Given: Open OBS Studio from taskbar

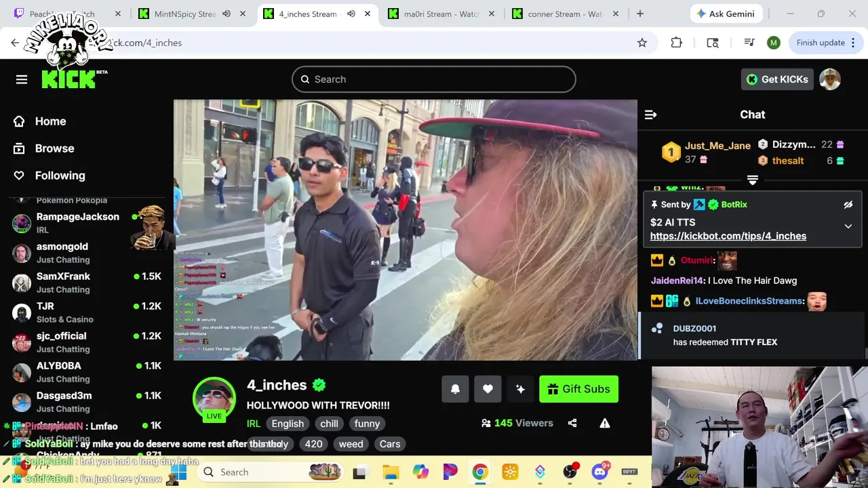Looking at the screenshot, I should point(570,472).
